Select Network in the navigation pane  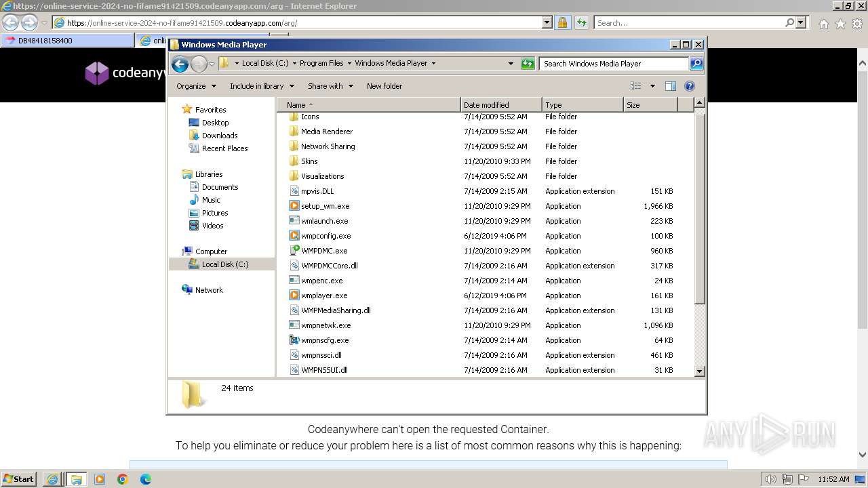click(209, 290)
